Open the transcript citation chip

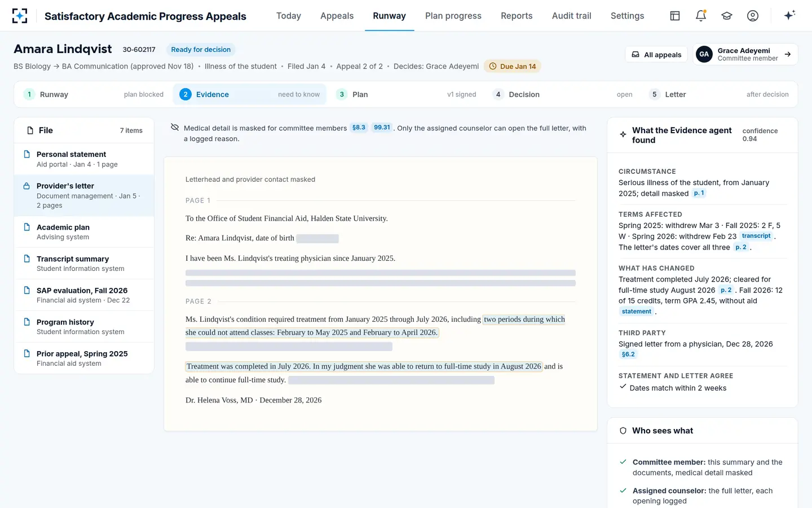(x=756, y=236)
